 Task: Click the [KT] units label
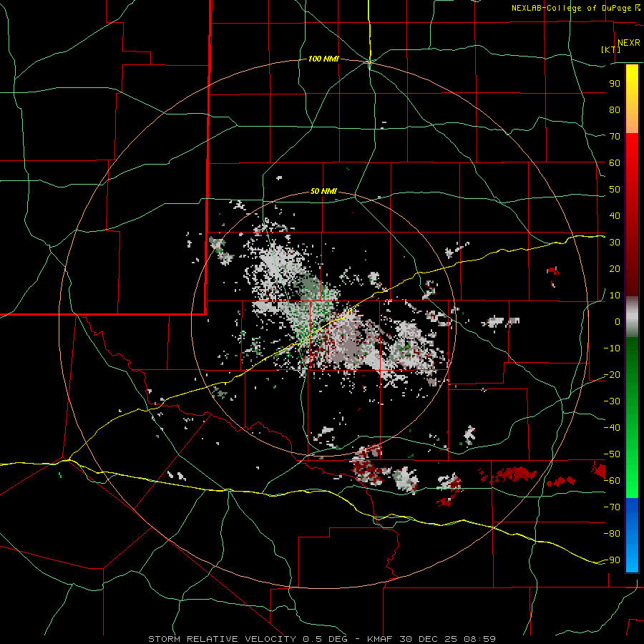(x=611, y=49)
